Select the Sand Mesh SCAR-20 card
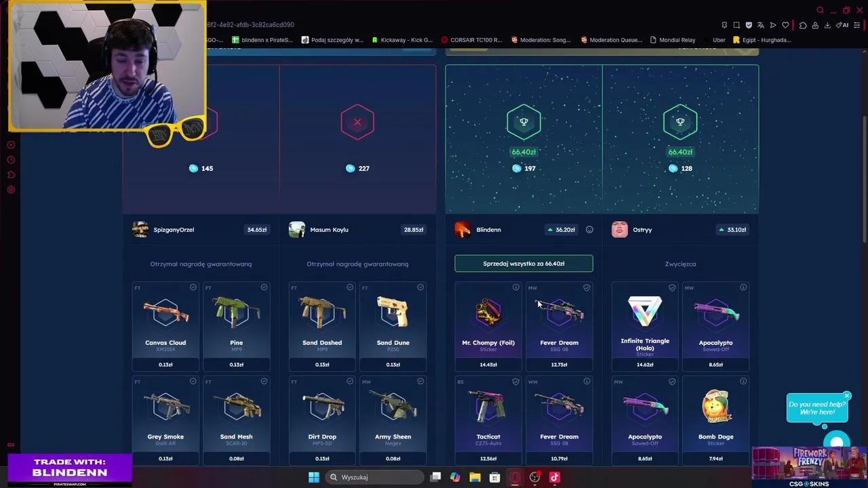The height and width of the screenshot is (488, 868). click(236, 420)
